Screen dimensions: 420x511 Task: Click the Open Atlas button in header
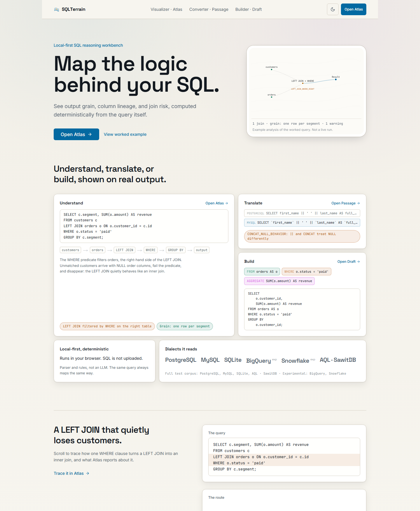point(353,9)
